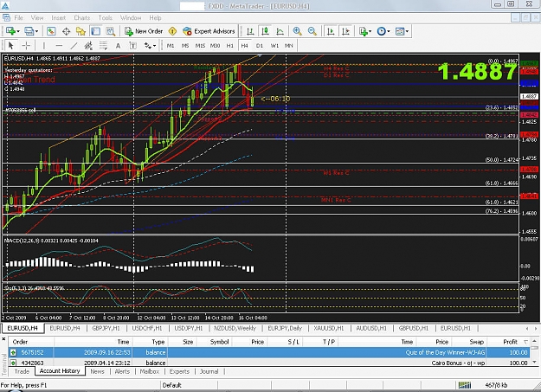Open the Templates icon
Image resolution: width=541 pixels, height=392 pixels.
pyautogui.click(x=400, y=31)
